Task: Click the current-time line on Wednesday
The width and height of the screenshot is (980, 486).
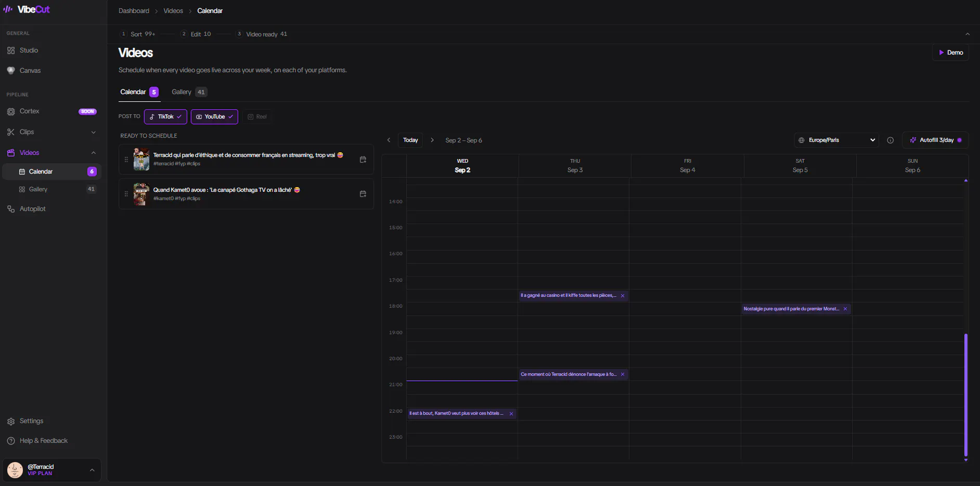Action: pyautogui.click(x=462, y=381)
